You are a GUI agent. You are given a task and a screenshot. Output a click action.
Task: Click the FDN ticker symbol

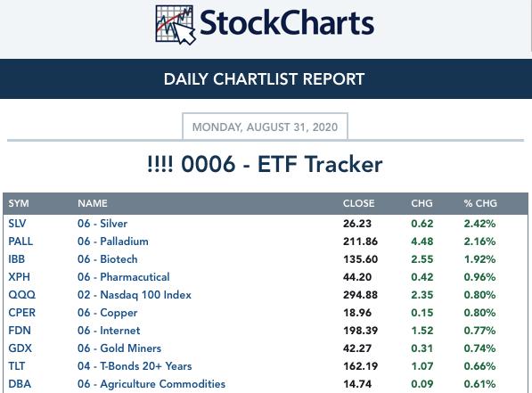pos(20,331)
